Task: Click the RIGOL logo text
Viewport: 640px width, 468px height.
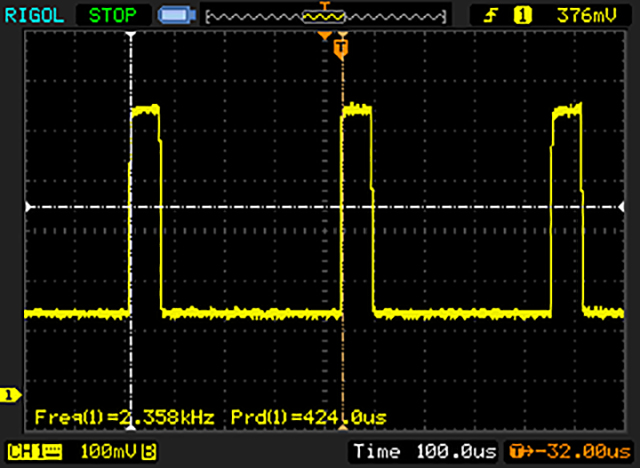Action: pos(34,16)
